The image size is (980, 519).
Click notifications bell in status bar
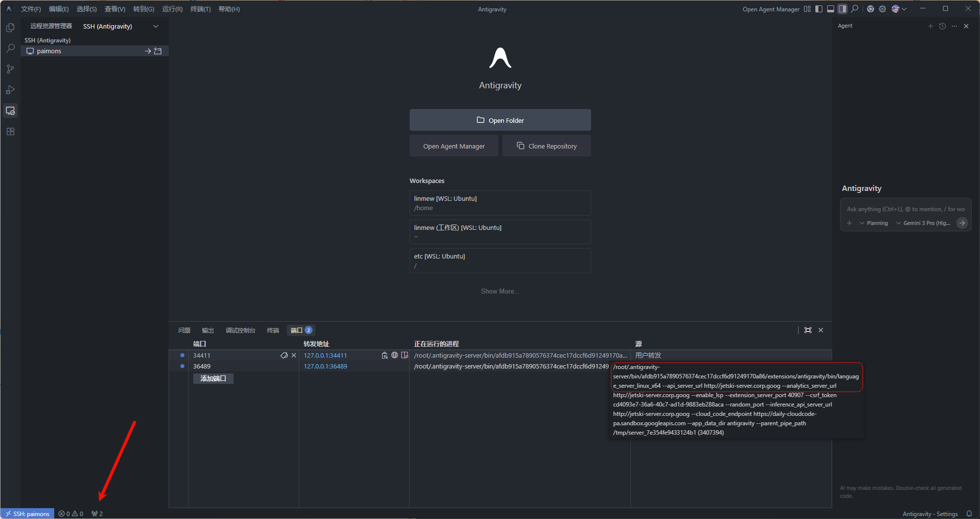pos(969,514)
